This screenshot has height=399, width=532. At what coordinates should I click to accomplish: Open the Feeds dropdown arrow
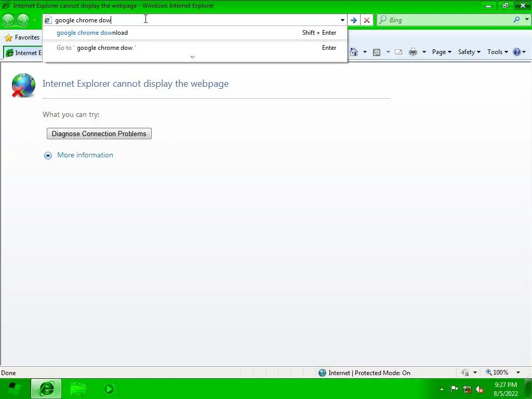pyautogui.click(x=388, y=52)
